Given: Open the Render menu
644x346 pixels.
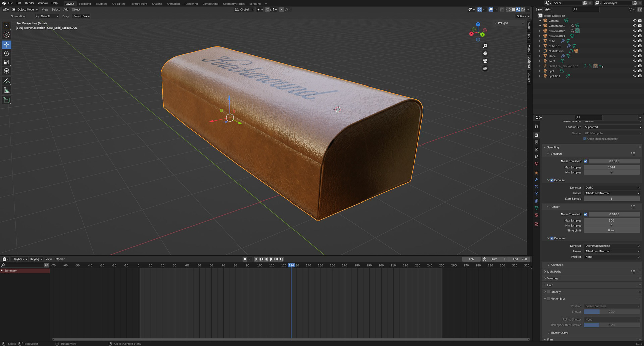Looking at the screenshot, I should click(30, 3).
